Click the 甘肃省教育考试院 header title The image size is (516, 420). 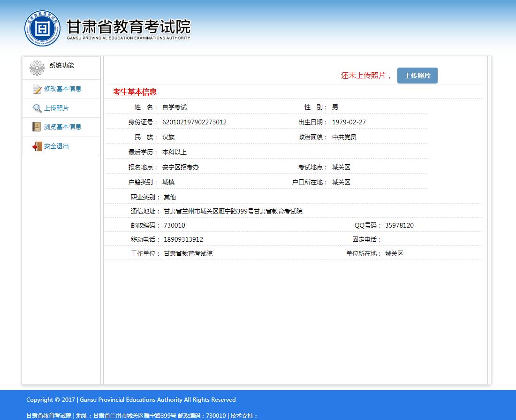tap(129, 27)
